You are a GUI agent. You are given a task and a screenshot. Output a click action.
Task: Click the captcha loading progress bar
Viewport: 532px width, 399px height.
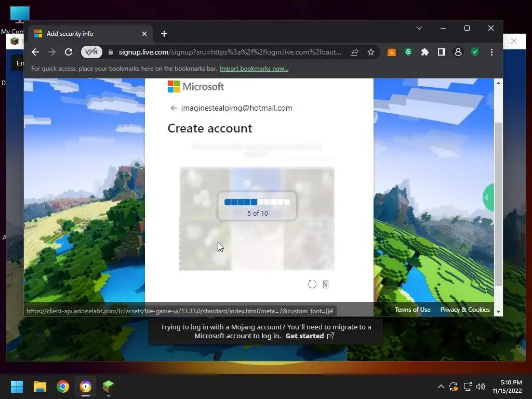point(257,202)
